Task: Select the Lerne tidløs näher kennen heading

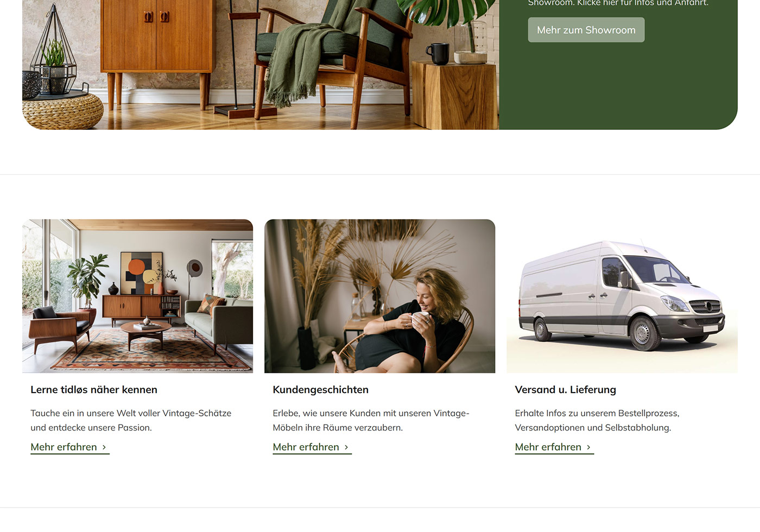Action: pos(94,390)
